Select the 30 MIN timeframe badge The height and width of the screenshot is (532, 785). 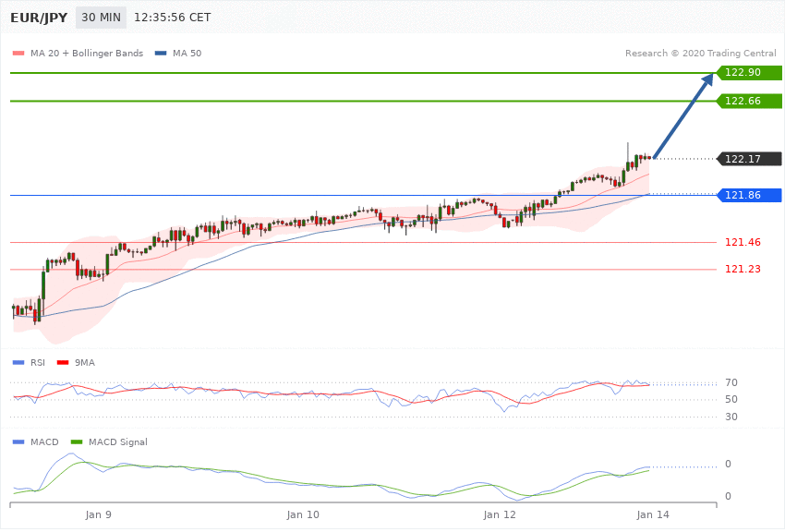pyautogui.click(x=102, y=18)
